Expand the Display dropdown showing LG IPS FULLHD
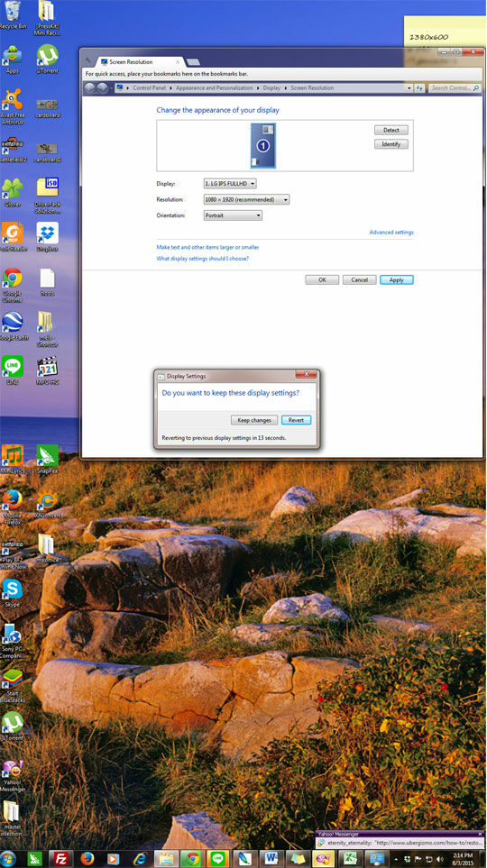 click(230, 183)
